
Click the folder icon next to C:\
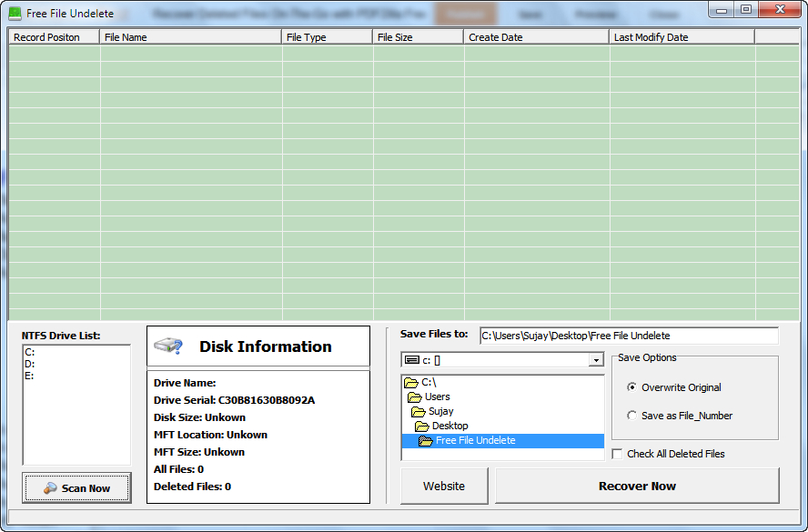(410, 383)
